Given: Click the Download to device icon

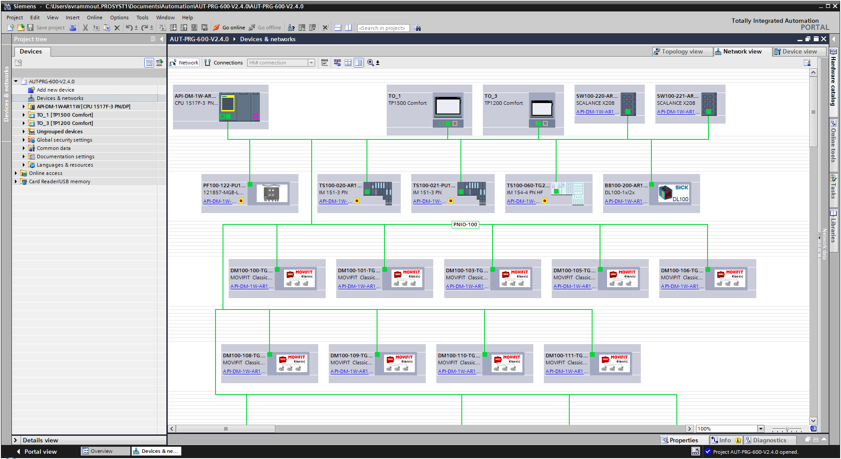Looking at the screenshot, I should [x=173, y=27].
